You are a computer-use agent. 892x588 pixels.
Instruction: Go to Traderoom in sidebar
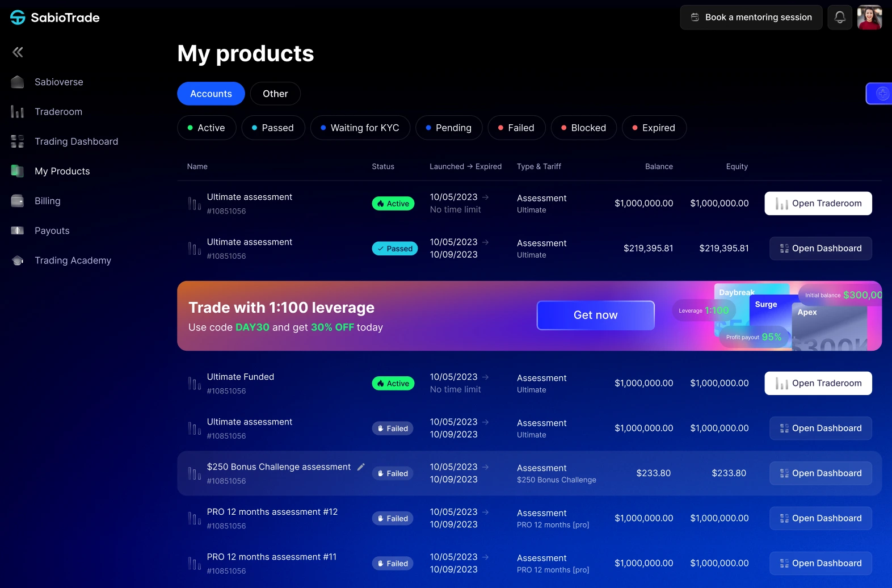pos(58,112)
